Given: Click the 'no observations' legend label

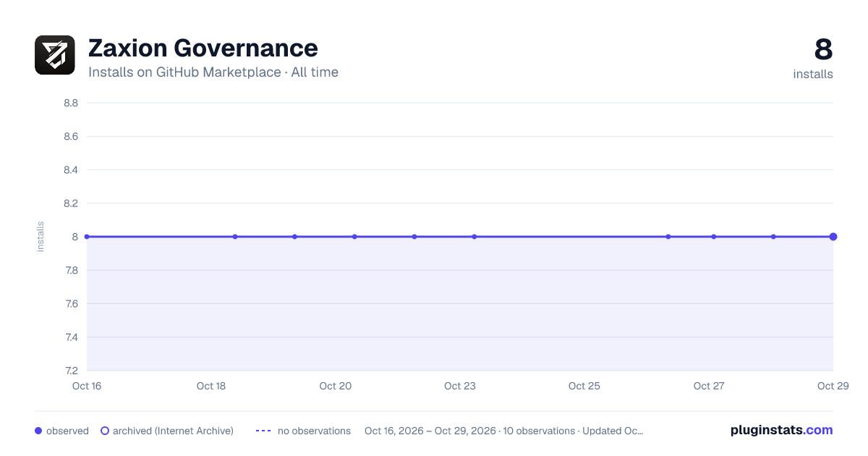Looking at the screenshot, I should (314, 431).
